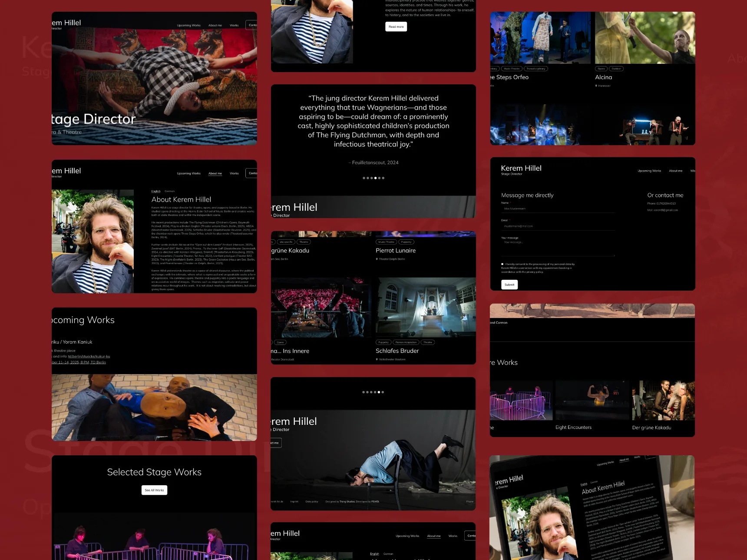Switch About text to German
This screenshot has width=747, height=560.
pos(169,191)
